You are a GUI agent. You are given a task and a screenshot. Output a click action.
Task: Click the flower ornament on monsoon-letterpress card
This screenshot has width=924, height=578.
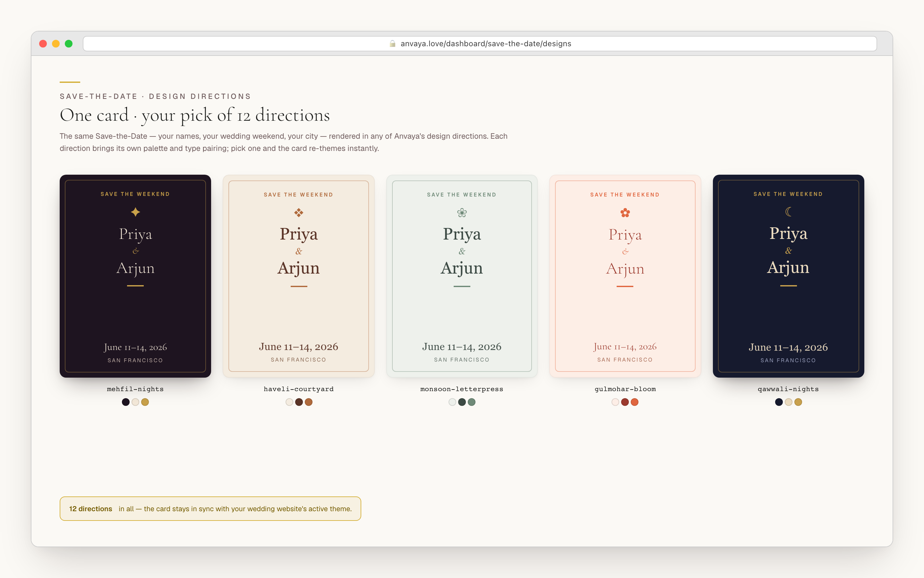pos(462,213)
